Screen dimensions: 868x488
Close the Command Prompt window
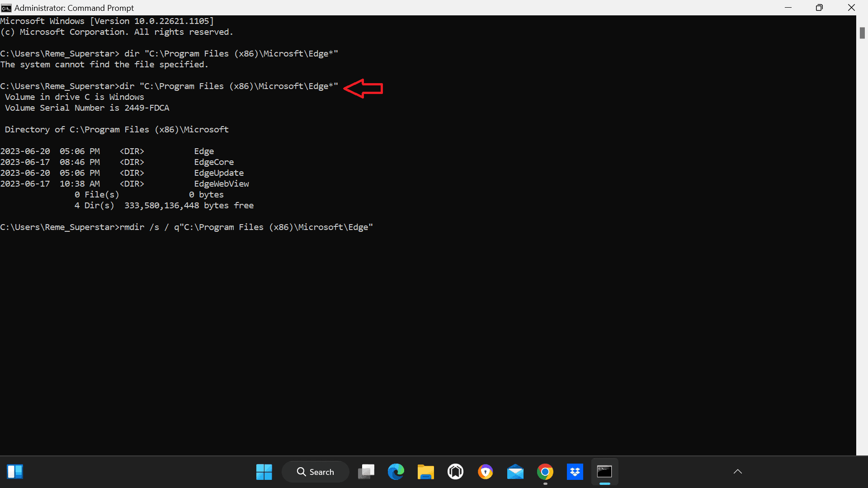pyautogui.click(x=851, y=8)
